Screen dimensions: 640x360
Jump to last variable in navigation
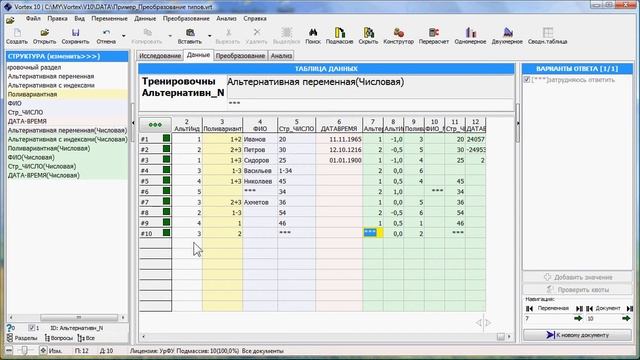coord(579,309)
